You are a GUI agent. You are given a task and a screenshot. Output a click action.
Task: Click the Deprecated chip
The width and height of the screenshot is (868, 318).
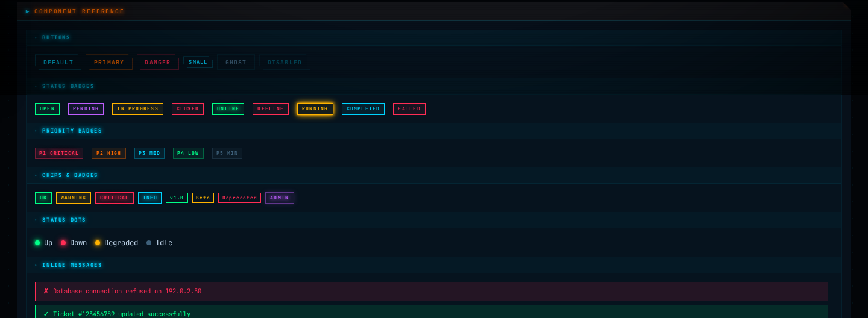(x=239, y=198)
